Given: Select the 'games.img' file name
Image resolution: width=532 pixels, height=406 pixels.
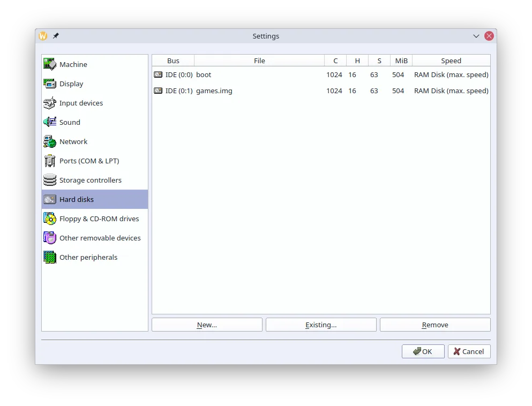Looking at the screenshot, I should point(214,91).
